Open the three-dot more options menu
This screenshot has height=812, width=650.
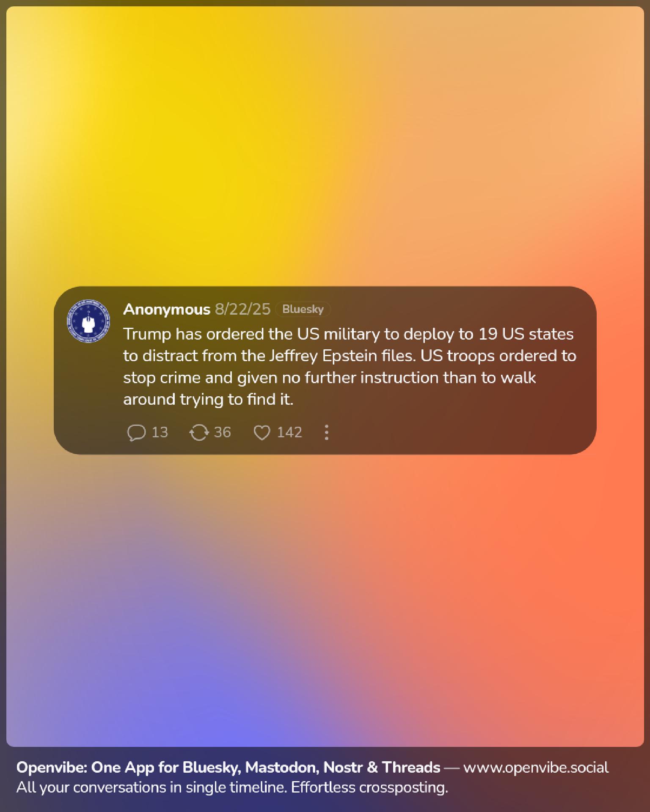point(326,432)
